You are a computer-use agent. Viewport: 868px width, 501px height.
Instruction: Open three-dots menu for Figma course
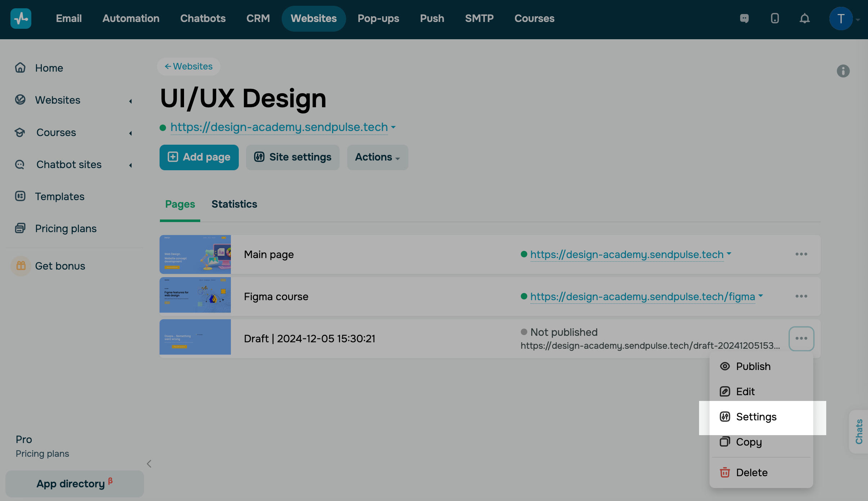(x=801, y=296)
